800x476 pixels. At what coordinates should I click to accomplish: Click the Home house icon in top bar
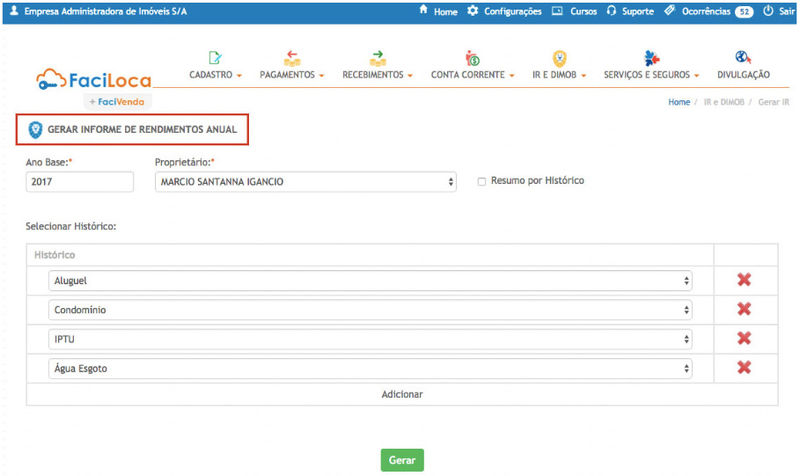click(x=424, y=11)
